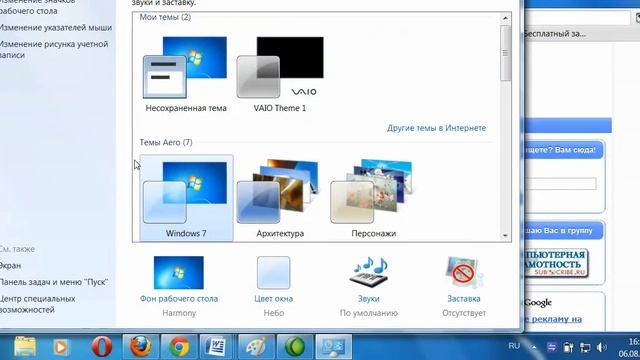The image size is (640, 360).
Task: Open Windows Explorer folder taskbar icon
Action: (25, 347)
